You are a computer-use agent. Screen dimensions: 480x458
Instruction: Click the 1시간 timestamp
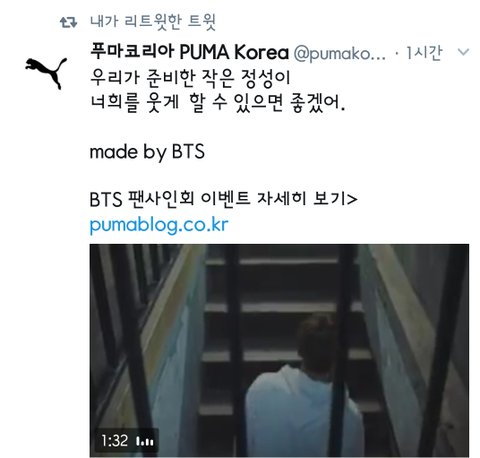[x=424, y=53]
